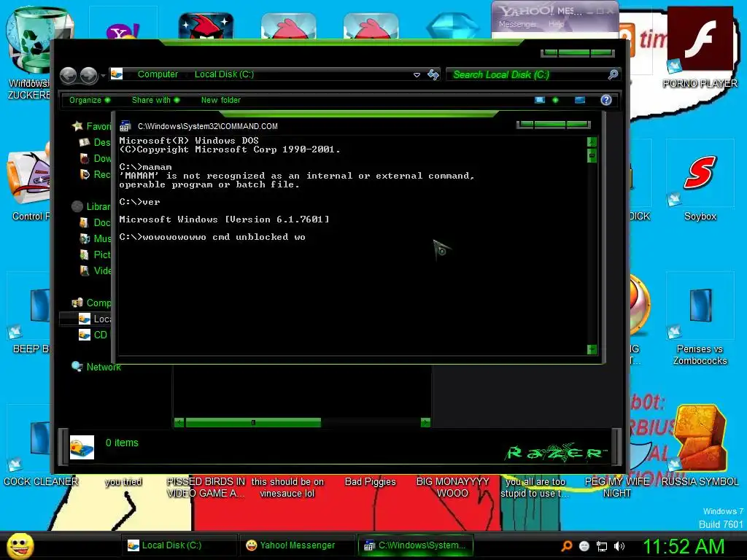Open the Videos library

(x=95, y=271)
